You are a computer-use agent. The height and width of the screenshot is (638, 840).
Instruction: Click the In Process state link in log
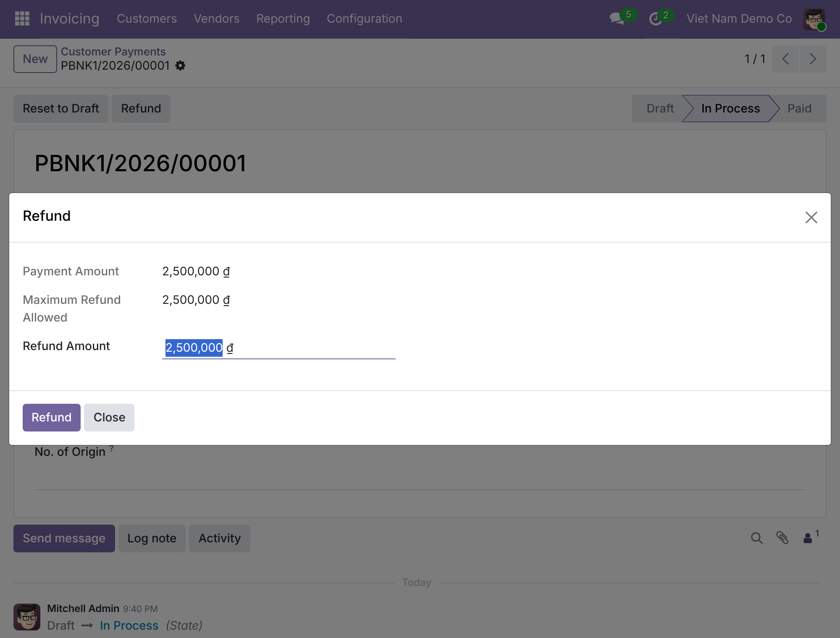pyautogui.click(x=129, y=625)
